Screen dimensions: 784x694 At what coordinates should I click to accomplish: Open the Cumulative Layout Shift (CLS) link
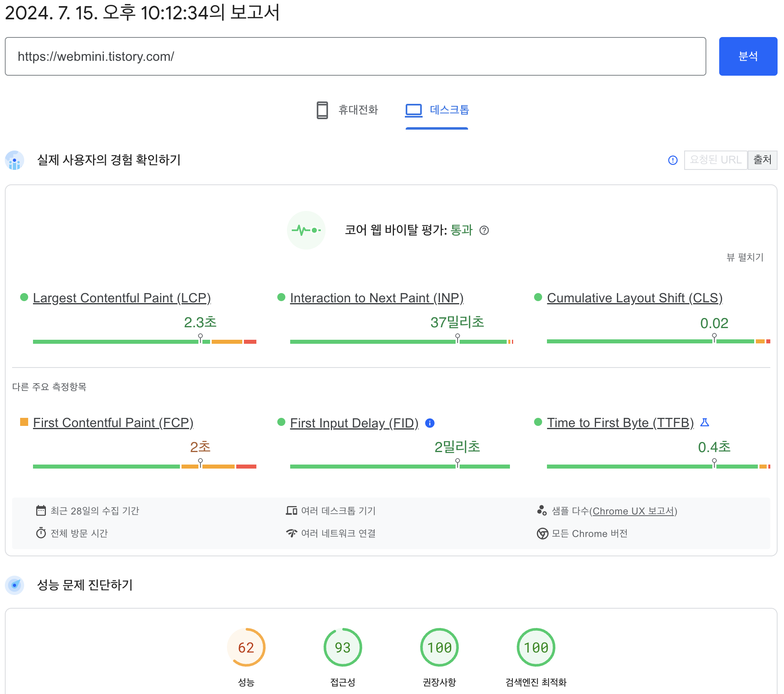tap(634, 298)
